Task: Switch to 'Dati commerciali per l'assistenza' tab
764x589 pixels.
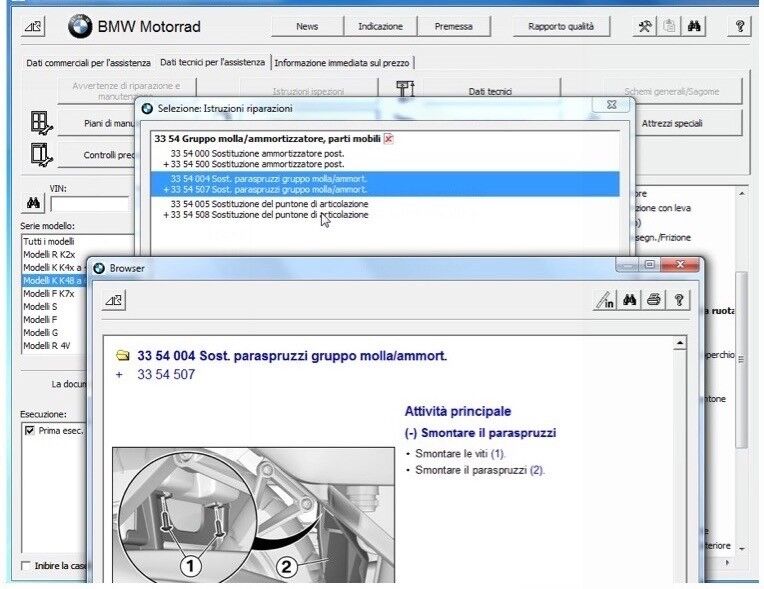Action: (x=87, y=63)
